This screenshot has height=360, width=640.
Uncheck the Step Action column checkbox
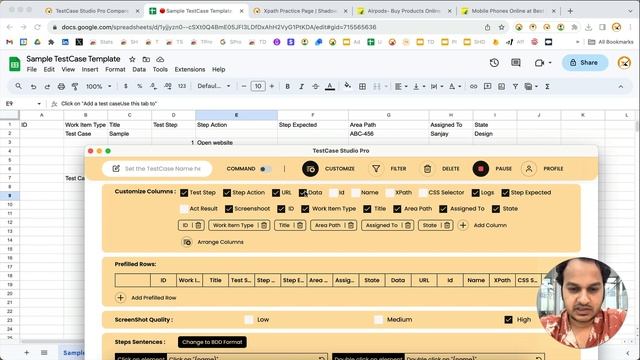(227, 193)
